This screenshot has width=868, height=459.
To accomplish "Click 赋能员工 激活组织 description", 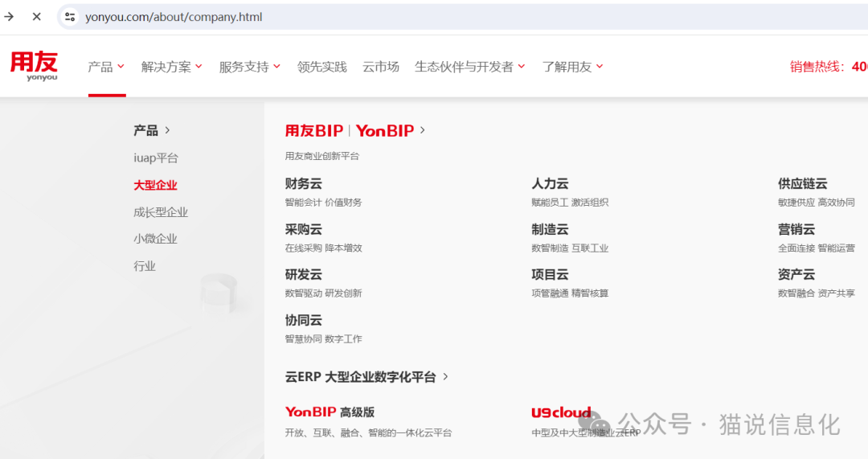I will [x=570, y=203].
